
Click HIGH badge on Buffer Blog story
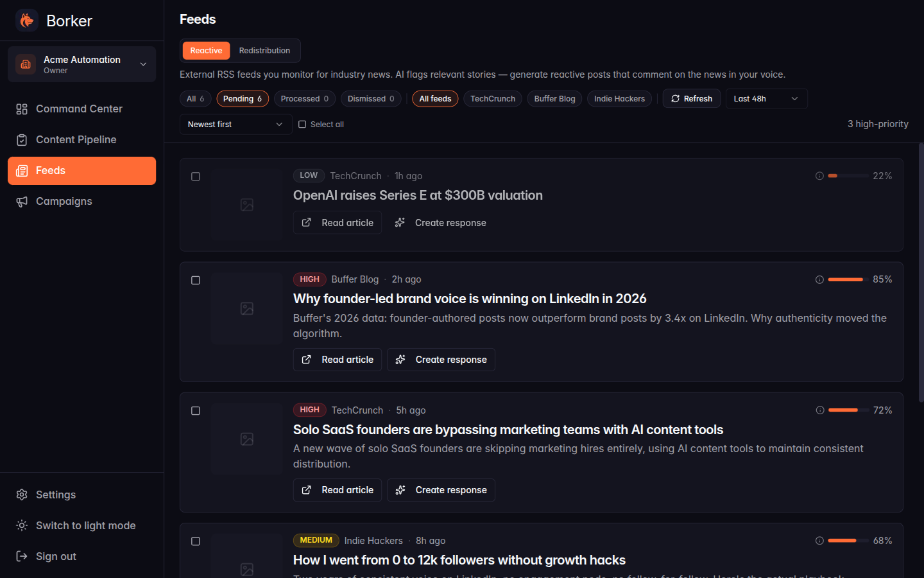coord(309,279)
